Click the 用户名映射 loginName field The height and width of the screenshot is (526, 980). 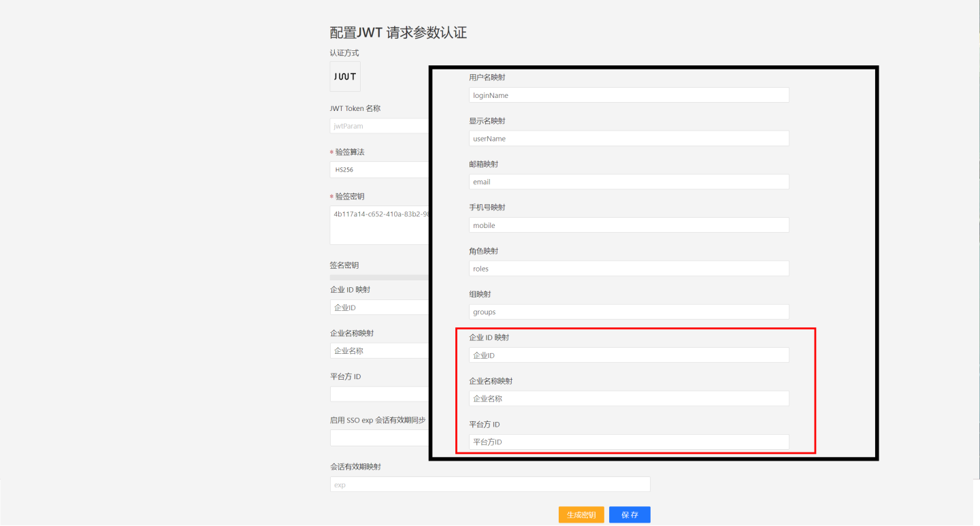[629, 95]
